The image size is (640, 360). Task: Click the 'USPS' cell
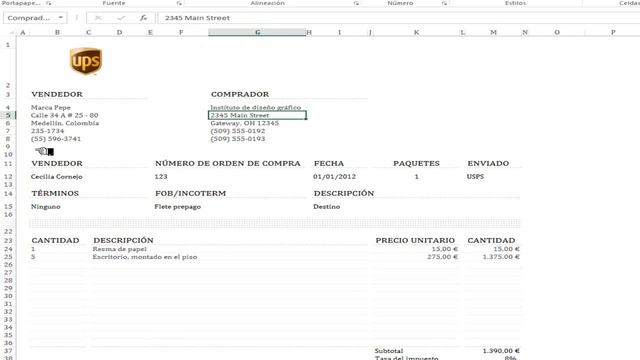(475, 177)
